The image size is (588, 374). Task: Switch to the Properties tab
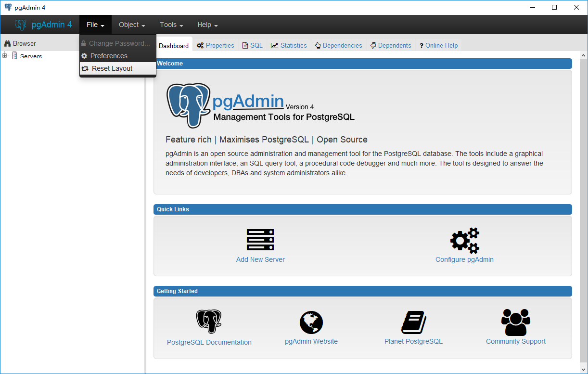216,46
